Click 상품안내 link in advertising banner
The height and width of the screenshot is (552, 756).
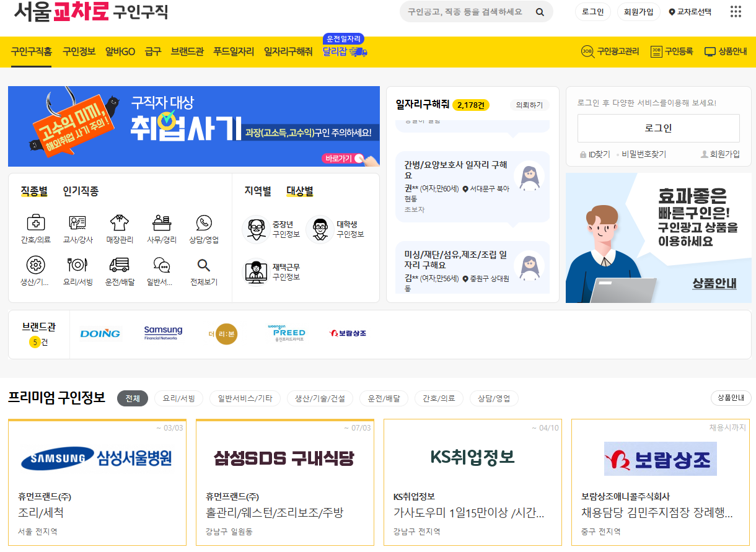(714, 284)
